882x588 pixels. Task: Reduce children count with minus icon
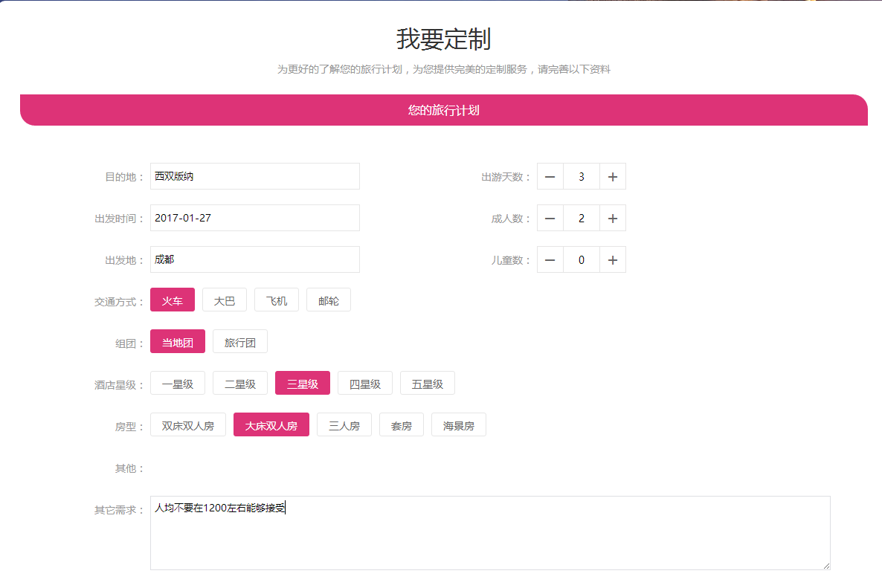click(x=550, y=259)
